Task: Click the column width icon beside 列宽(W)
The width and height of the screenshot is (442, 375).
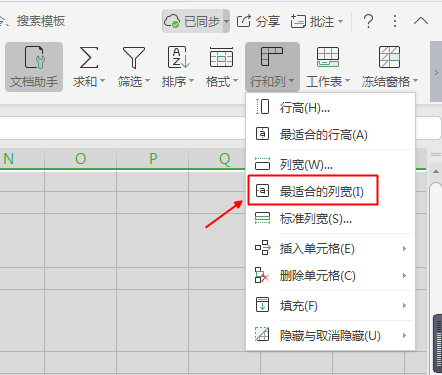Action: pyautogui.click(x=263, y=164)
